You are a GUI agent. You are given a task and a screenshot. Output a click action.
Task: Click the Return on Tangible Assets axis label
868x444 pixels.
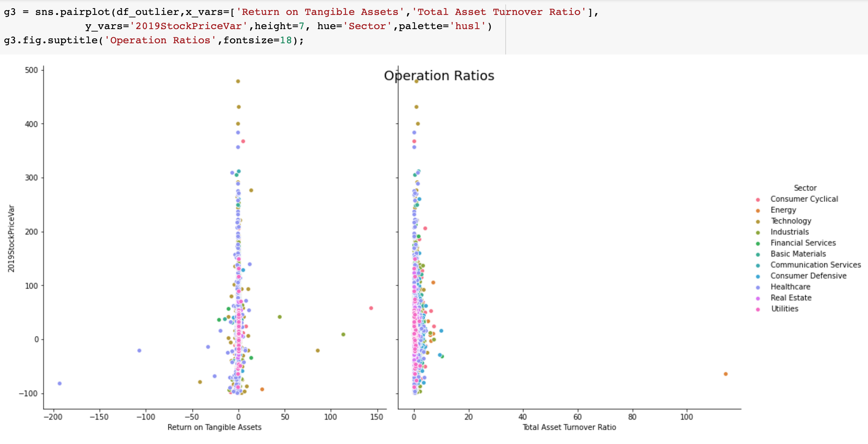pyautogui.click(x=214, y=427)
